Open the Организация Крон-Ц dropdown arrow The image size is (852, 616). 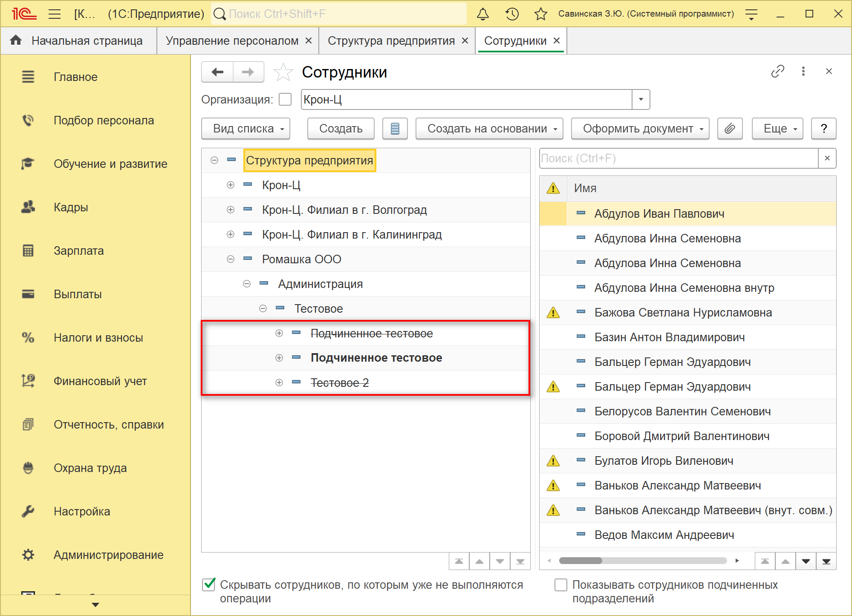641,100
